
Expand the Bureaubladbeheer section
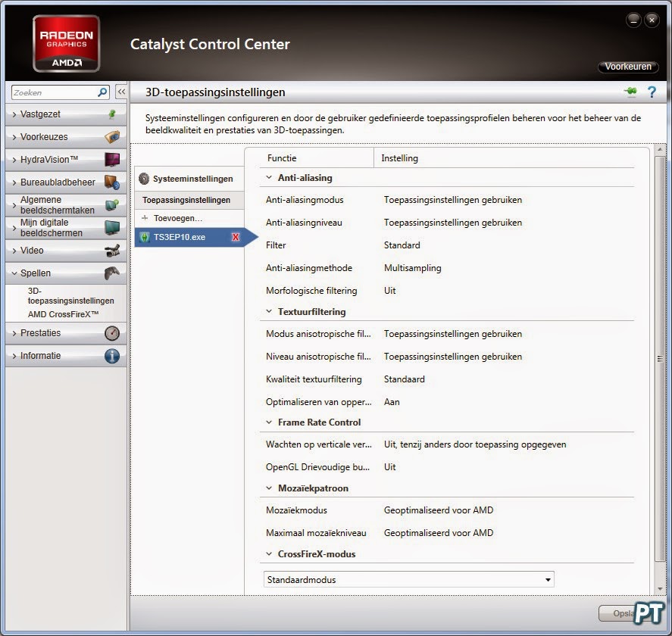click(x=14, y=182)
